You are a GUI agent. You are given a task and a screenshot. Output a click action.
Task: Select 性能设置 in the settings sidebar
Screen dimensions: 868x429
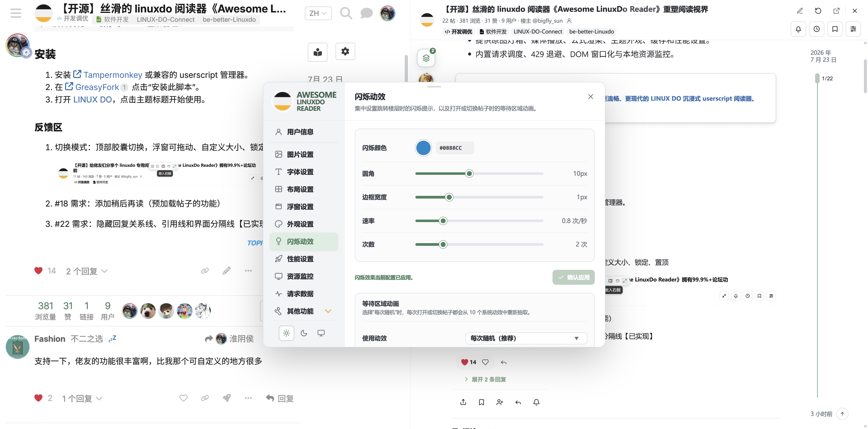[303, 259]
